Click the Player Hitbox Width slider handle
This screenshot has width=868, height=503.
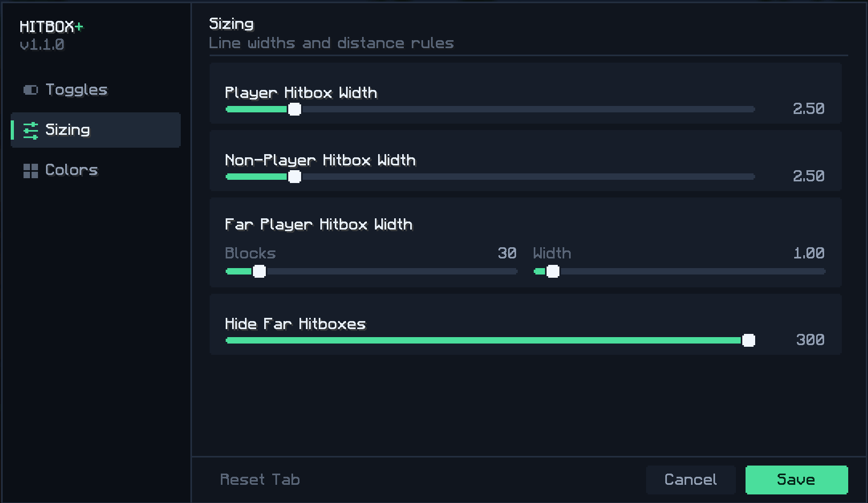pyautogui.click(x=295, y=109)
